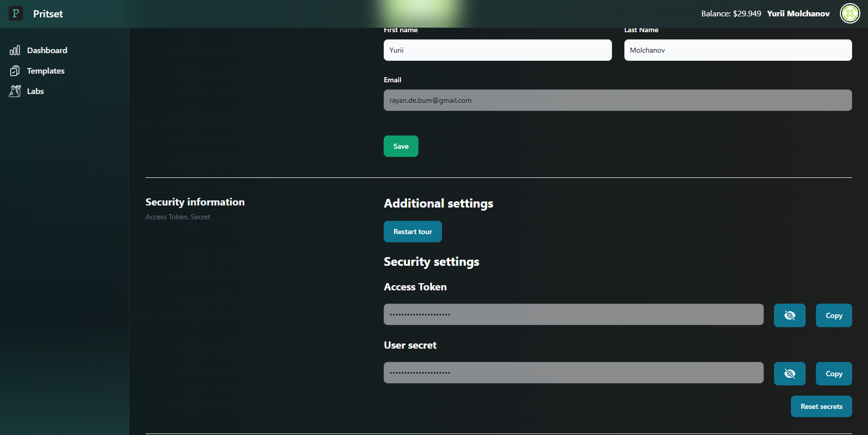
Task: Click the Last Name field with Molchanov
Action: (737, 50)
